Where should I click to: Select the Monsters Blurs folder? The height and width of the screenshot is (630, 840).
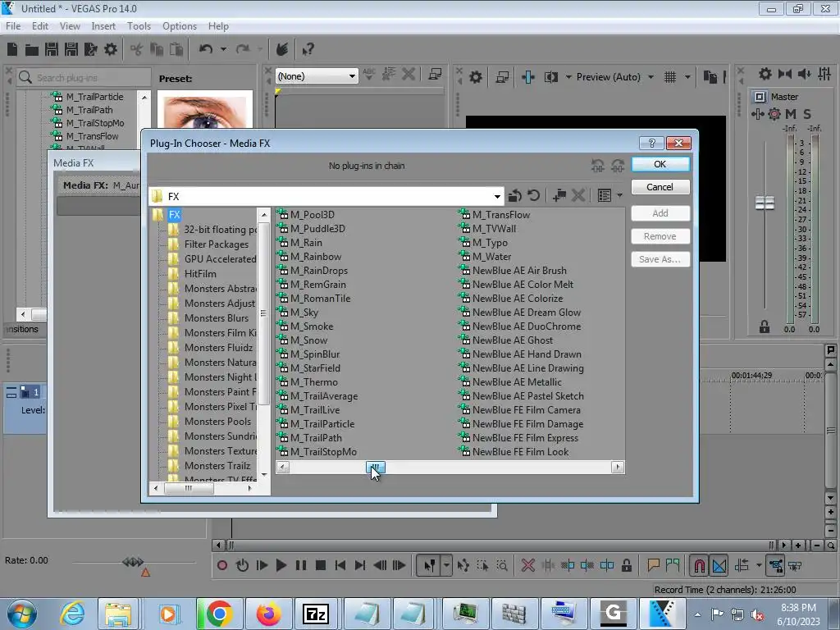(217, 318)
